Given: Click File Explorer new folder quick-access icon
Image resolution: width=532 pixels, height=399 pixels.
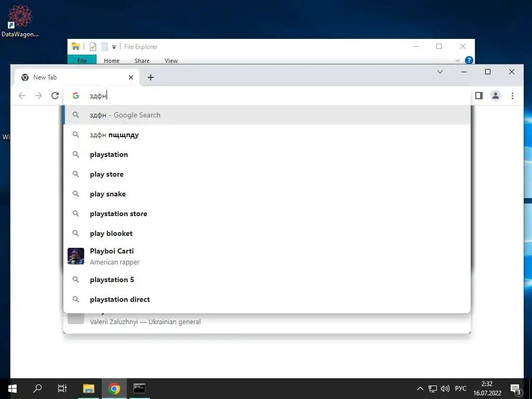Looking at the screenshot, I should 104,46.
